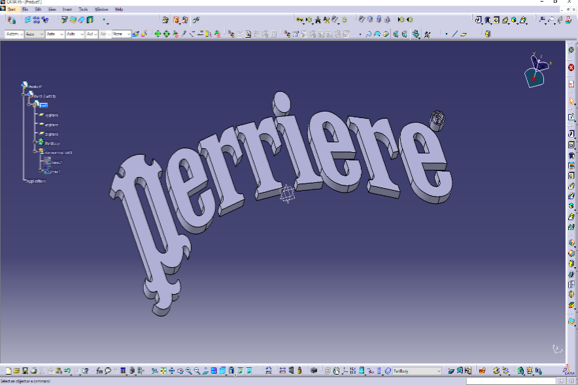
Task: Open the Start menu
Action: [12, 9]
